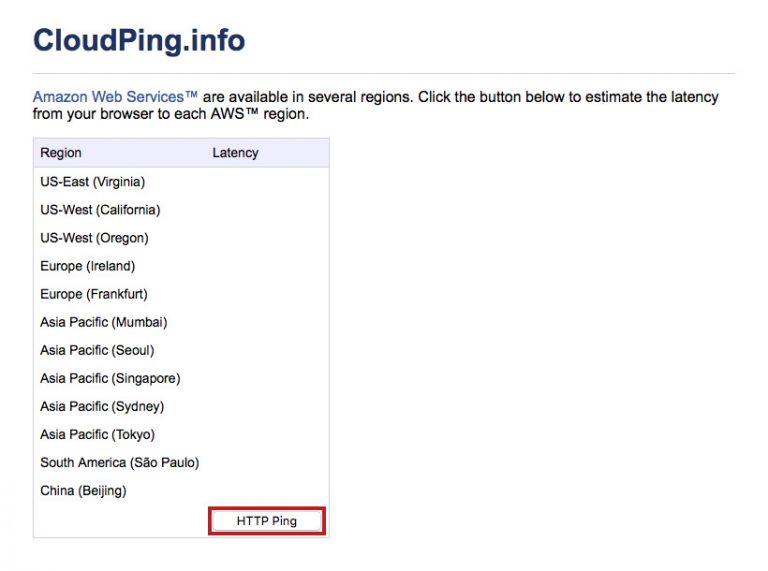Choose the Asia Pacific (Sydney) region name
Viewport: 768px width, 571px height.
click(102, 406)
